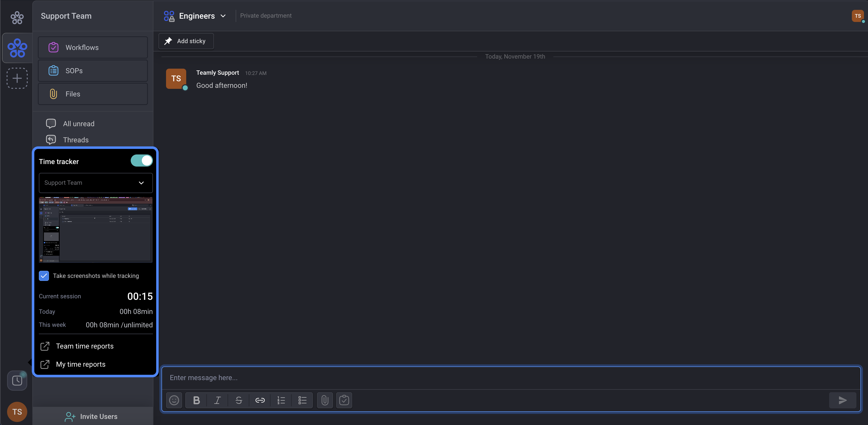Click the add workspace plus icon
868x425 pixels.
point(17,78)
